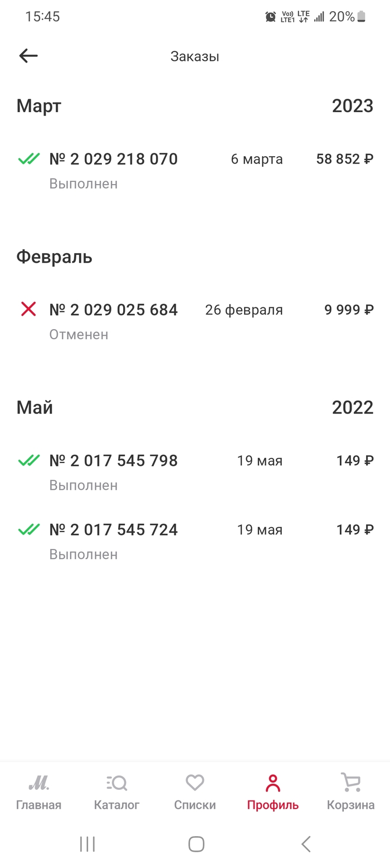
Task: Open order № 2 017 545 724
Action: click(x=114, y=529)
